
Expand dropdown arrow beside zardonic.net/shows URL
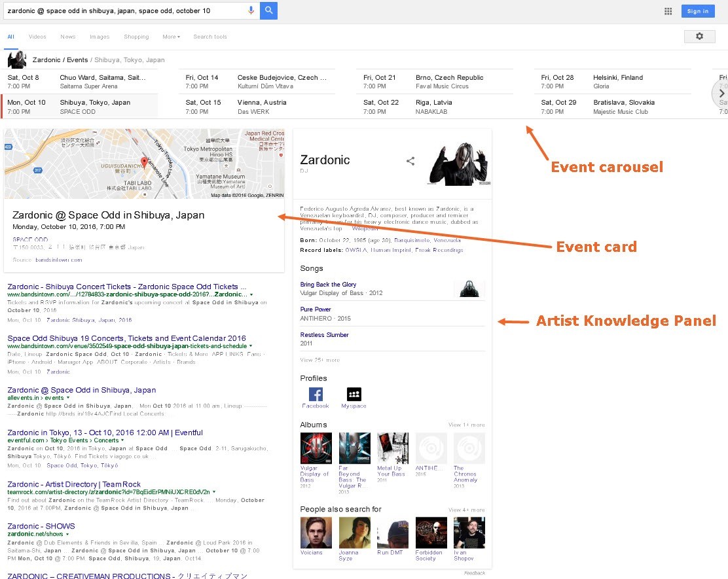pyautogui.click(x=67, y=535)
